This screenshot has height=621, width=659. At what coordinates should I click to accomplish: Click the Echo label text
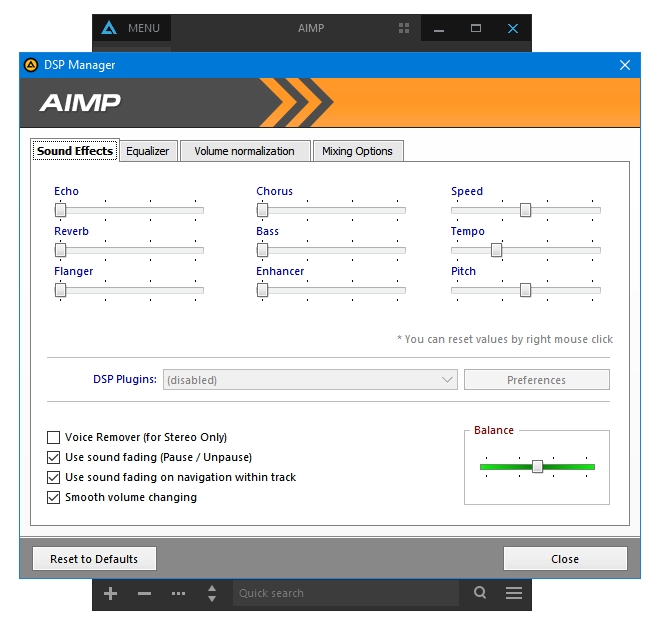[x=66, y=191]
